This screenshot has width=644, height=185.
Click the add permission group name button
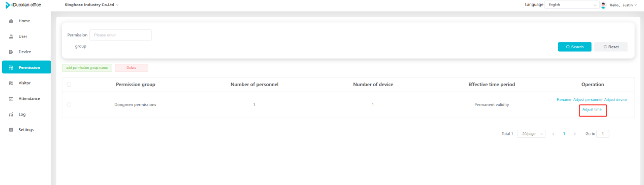pyautogui.click(x=87, y=68)
